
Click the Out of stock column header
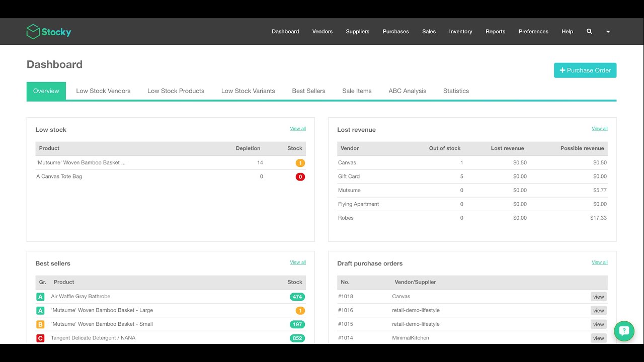(x=445, y=148)
